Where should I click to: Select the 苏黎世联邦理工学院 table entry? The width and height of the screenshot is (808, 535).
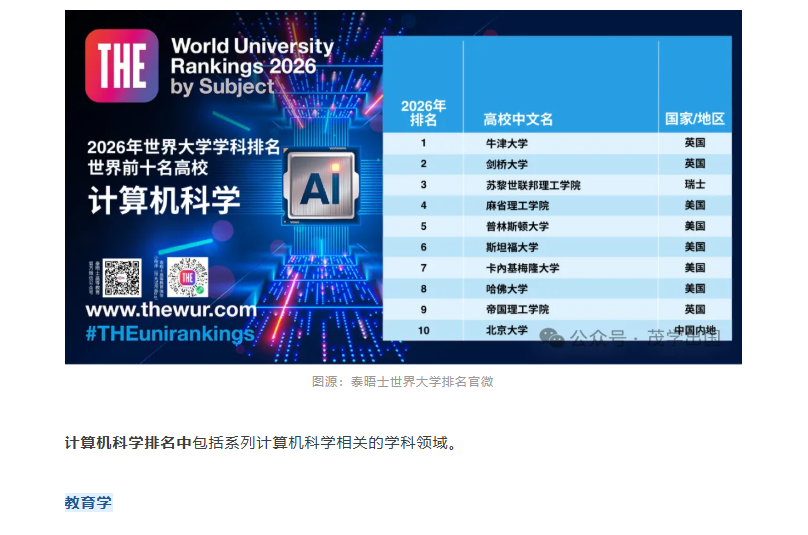pyautogui.click(x=533, y=185)
